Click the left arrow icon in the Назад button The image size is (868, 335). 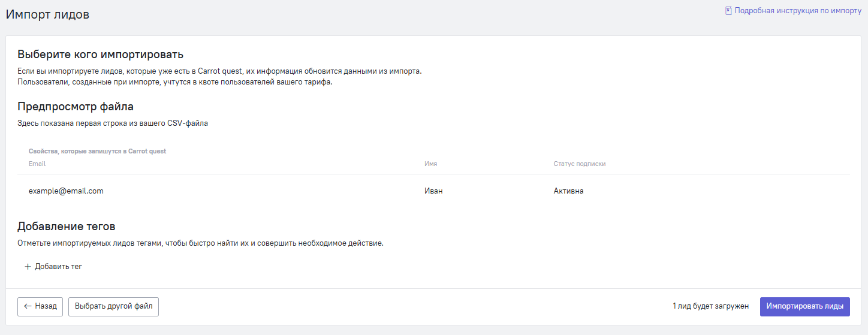point(28,306)
